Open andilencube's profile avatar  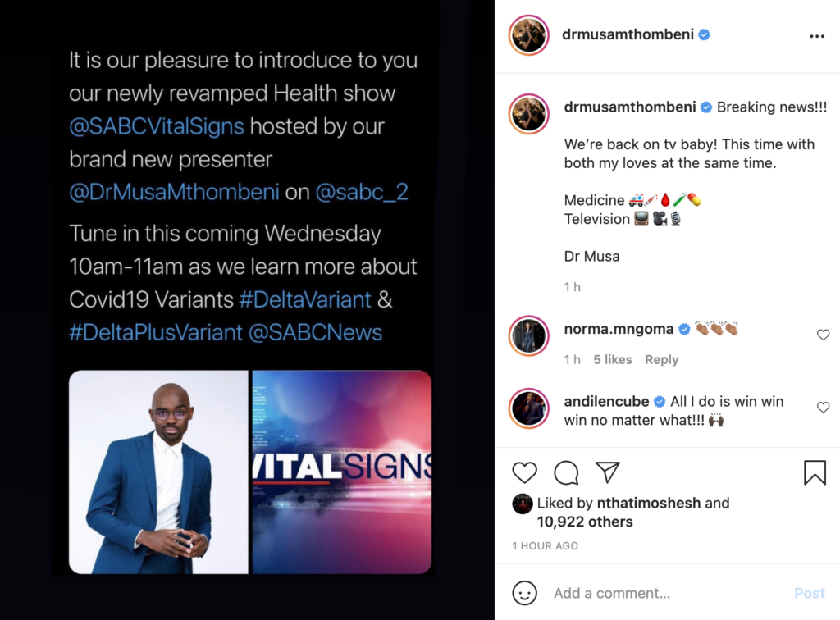click(x=529, y=408)
